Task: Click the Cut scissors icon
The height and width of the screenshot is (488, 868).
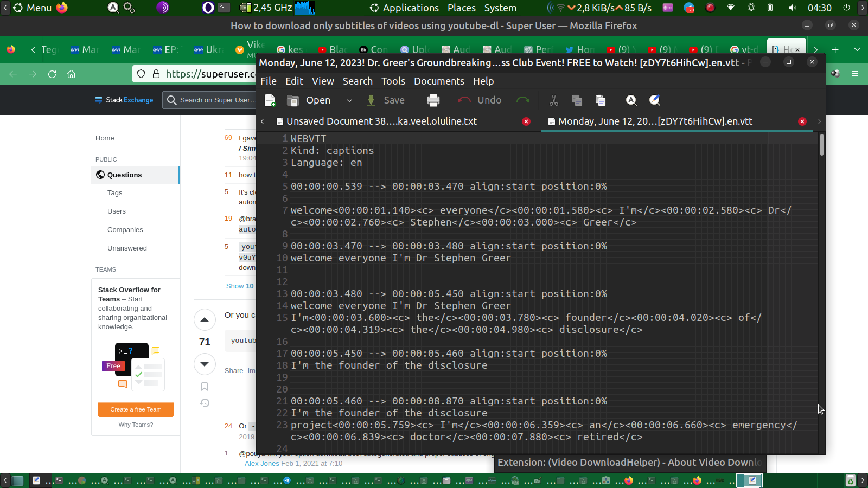Action: tap(553, 100)
